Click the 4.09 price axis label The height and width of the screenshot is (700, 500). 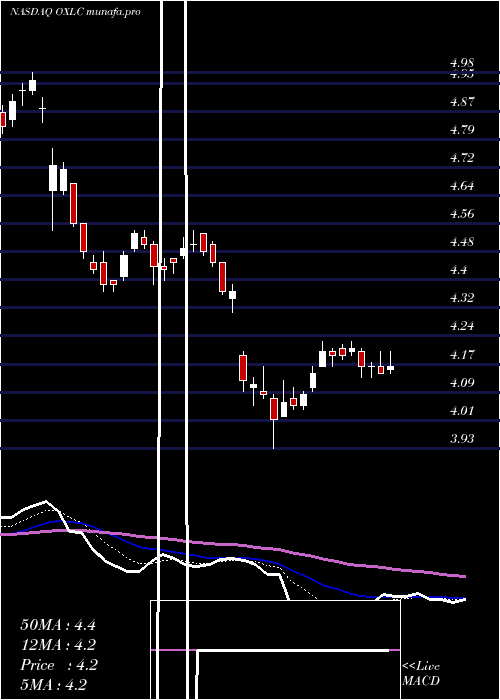[x=462, y=383]
